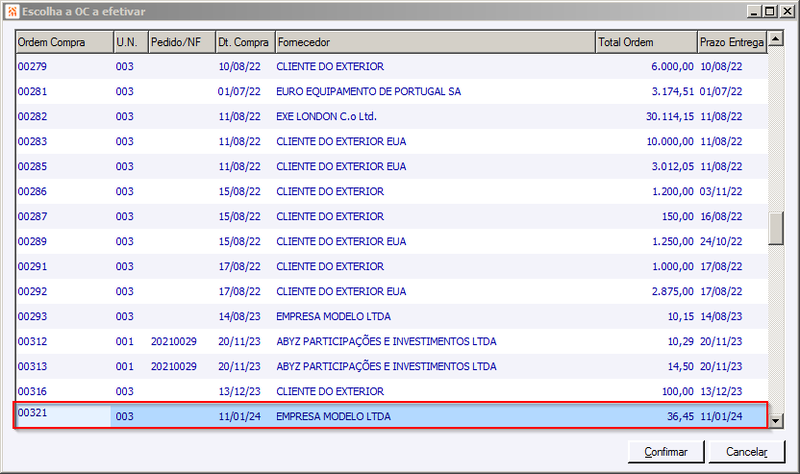Viewport: 800px width, 474px height.
Task: Click total value 36,45
Action: (x=681, y=416)
